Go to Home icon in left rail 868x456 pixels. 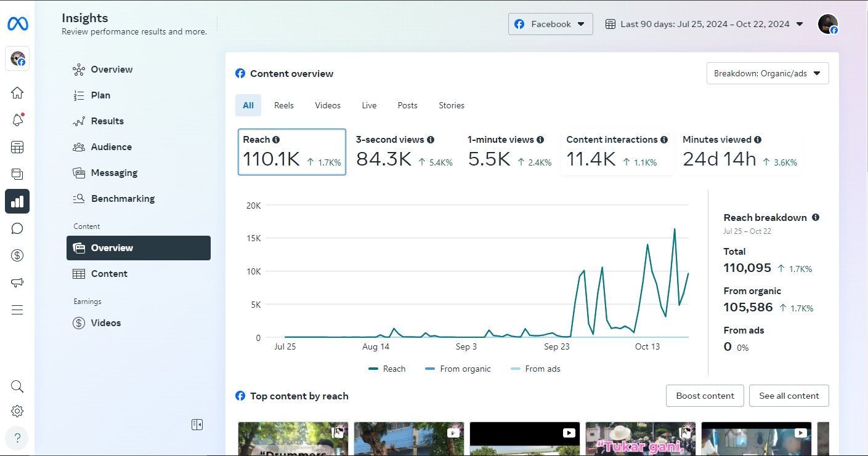tap(17, 93)
